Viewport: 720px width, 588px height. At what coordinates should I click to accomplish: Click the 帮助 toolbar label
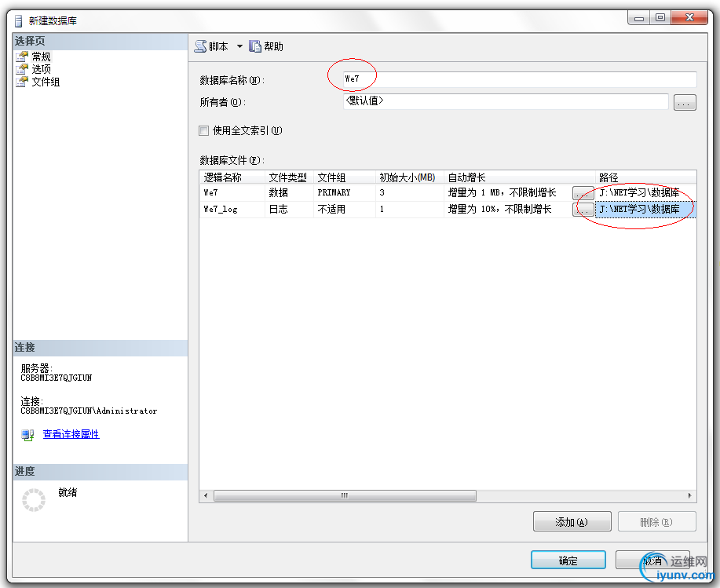[x=273, y=46]
